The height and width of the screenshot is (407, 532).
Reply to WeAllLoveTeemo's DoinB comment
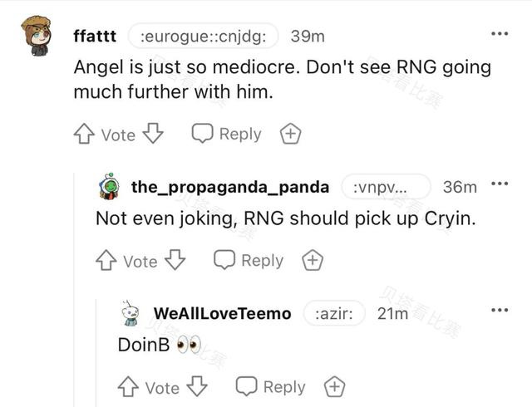[270, 387]
